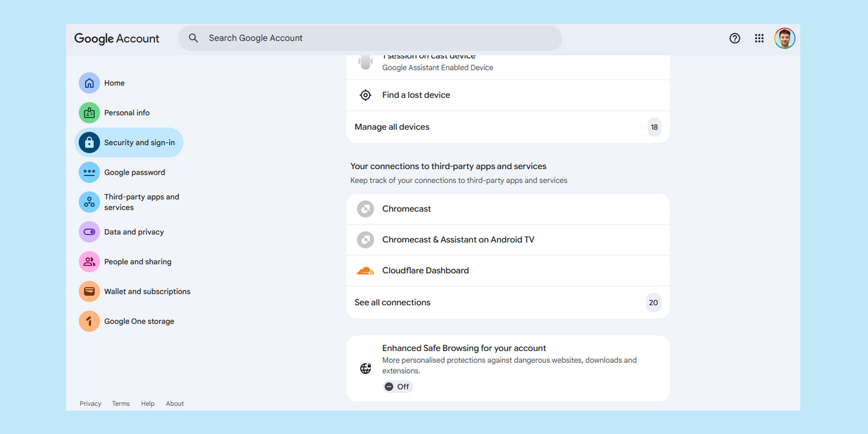Click the Google password asterisks icon

tap(89, 172)
